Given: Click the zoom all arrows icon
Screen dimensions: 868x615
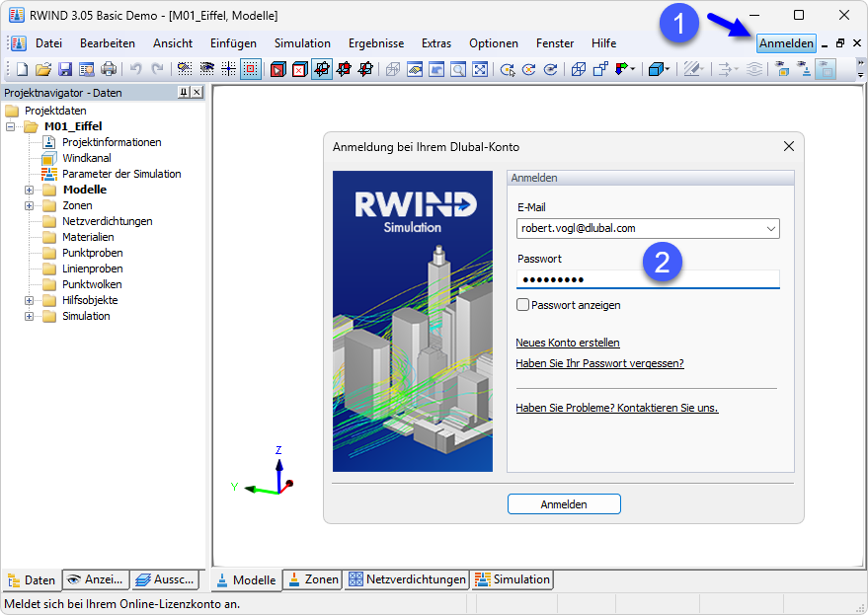Looking at the screenshot, I should tap(480, 69).
